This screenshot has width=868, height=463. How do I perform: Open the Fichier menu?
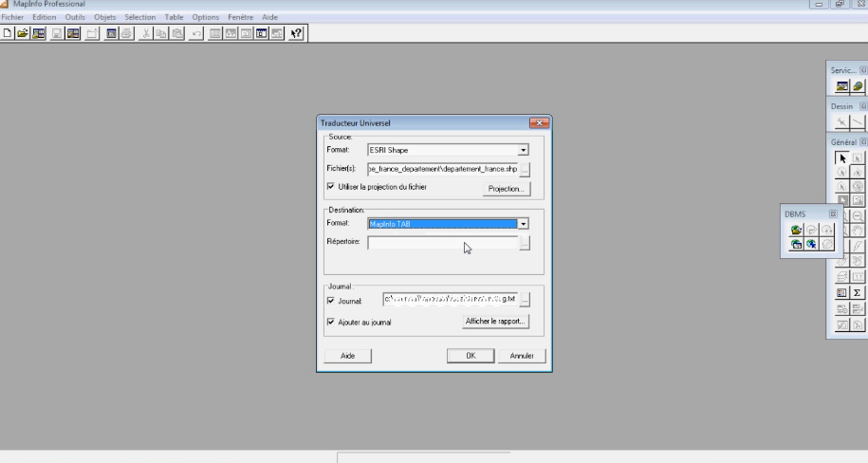point(12,17)
